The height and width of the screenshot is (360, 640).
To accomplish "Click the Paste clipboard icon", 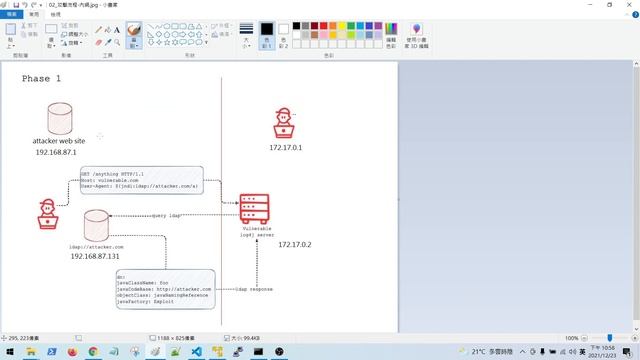I will tap(11, 29).
